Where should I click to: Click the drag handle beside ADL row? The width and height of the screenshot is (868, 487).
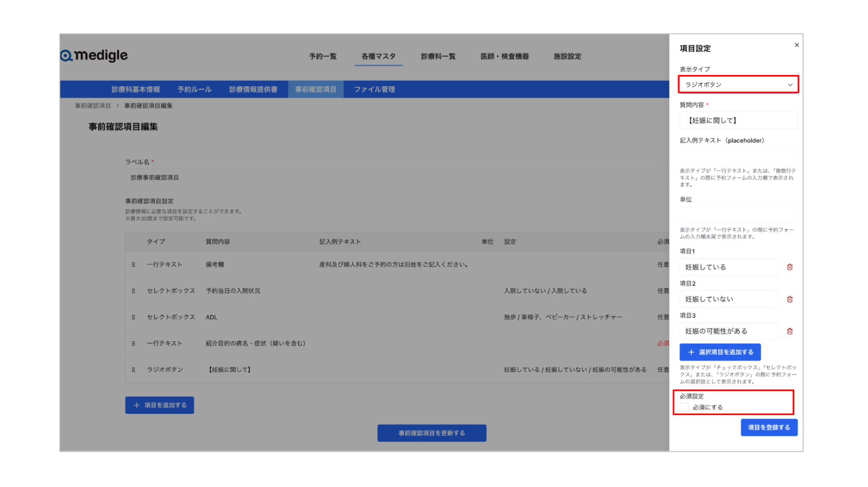[x=133, y=317]
